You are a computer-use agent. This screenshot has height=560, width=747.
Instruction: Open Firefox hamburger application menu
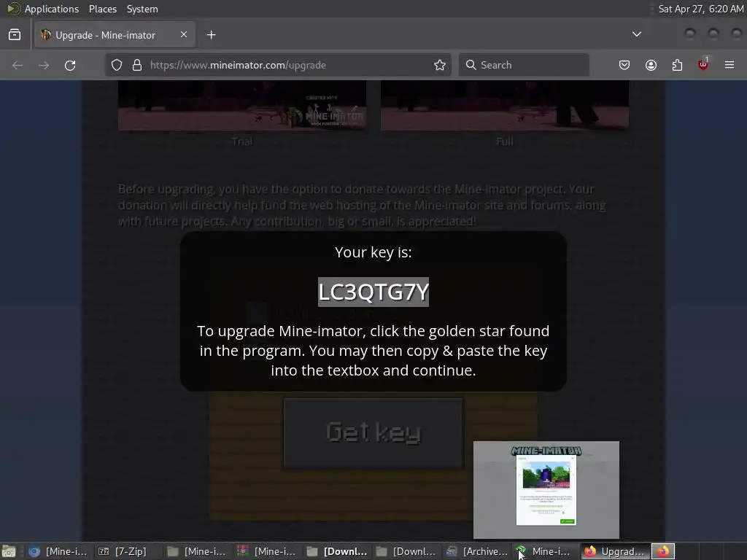click(729, 65)
